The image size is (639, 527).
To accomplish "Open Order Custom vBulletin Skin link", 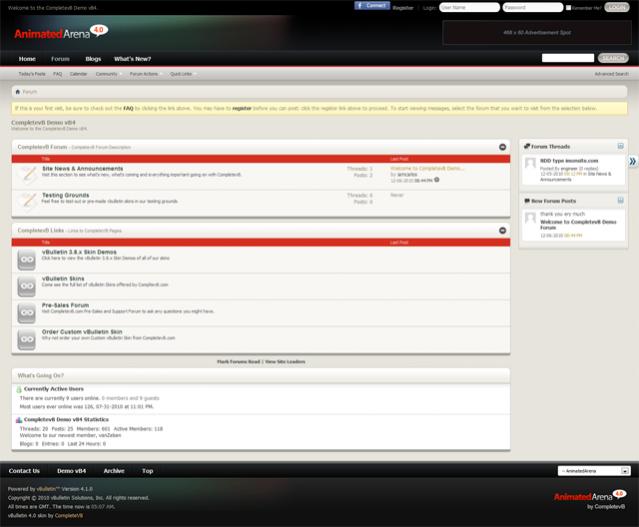I will click(x=82, y=332).
